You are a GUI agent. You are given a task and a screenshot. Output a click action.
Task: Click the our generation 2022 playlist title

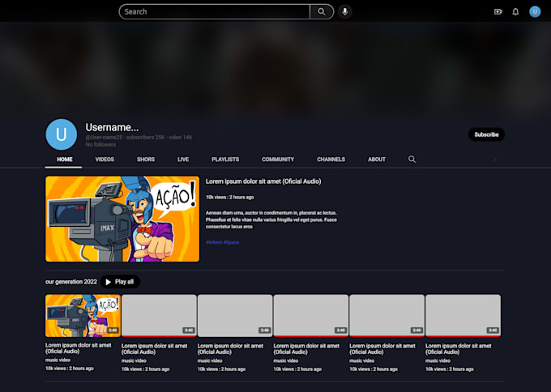pos(71,282)
